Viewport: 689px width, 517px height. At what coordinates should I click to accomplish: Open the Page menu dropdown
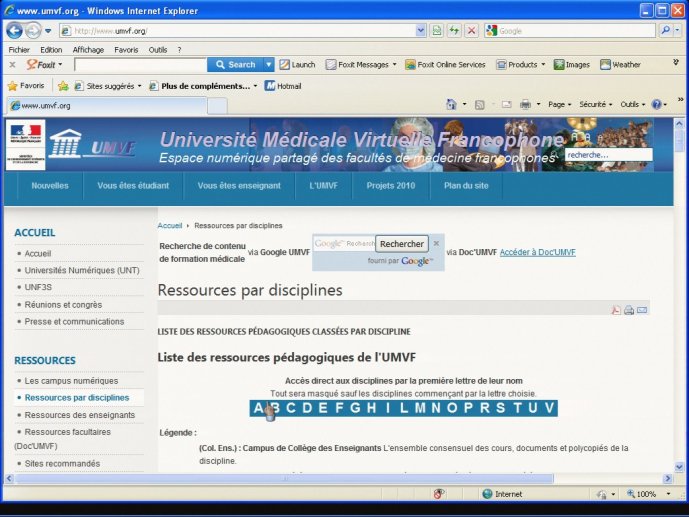559,105
